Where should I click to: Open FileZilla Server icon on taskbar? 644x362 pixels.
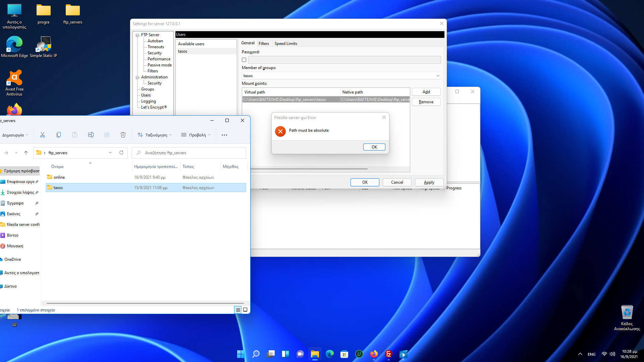point(389,354)
